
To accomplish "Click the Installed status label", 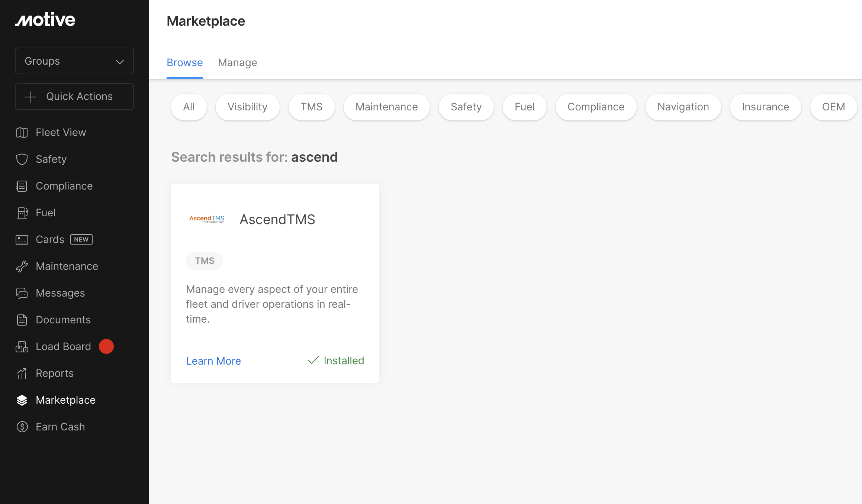I will point(344,361).
